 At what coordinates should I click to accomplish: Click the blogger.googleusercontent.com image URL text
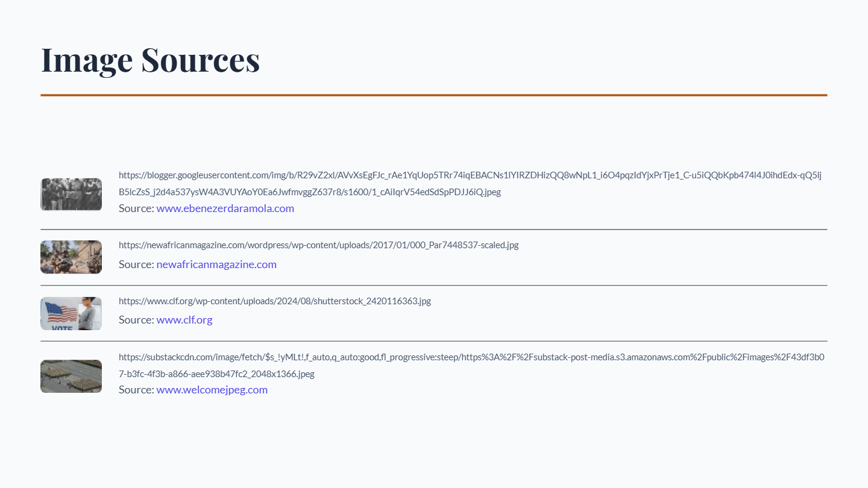point(470,184)
